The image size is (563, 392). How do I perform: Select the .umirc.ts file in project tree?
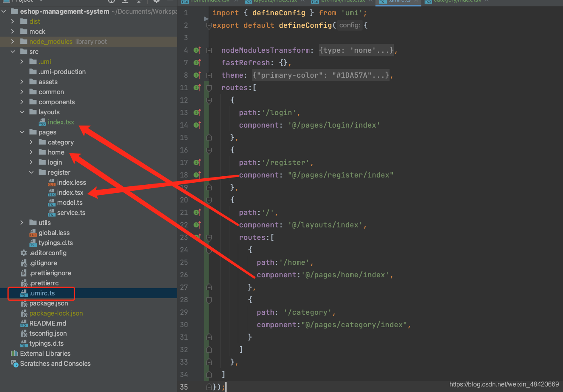pyautogui.click(x=42, y=293)
